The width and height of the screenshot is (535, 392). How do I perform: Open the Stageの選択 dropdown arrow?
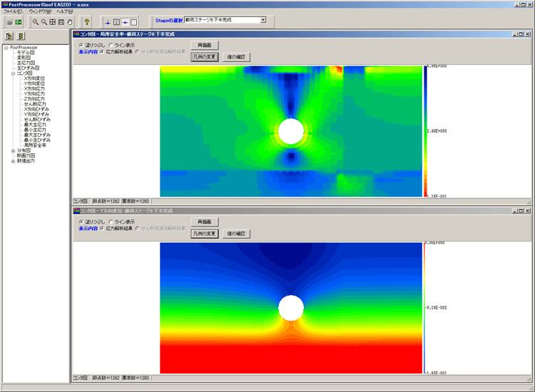click(263, 20)
